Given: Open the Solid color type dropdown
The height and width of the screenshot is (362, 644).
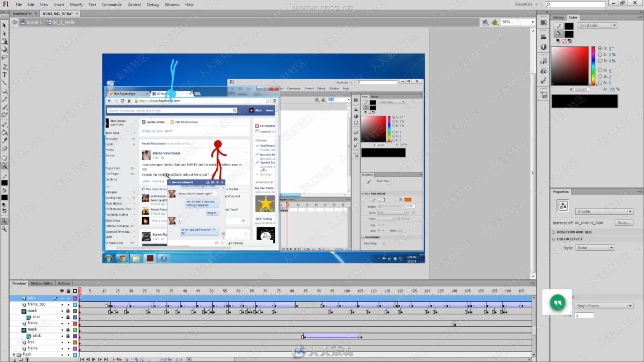Looking at the screenshot, I should (598, 25).
